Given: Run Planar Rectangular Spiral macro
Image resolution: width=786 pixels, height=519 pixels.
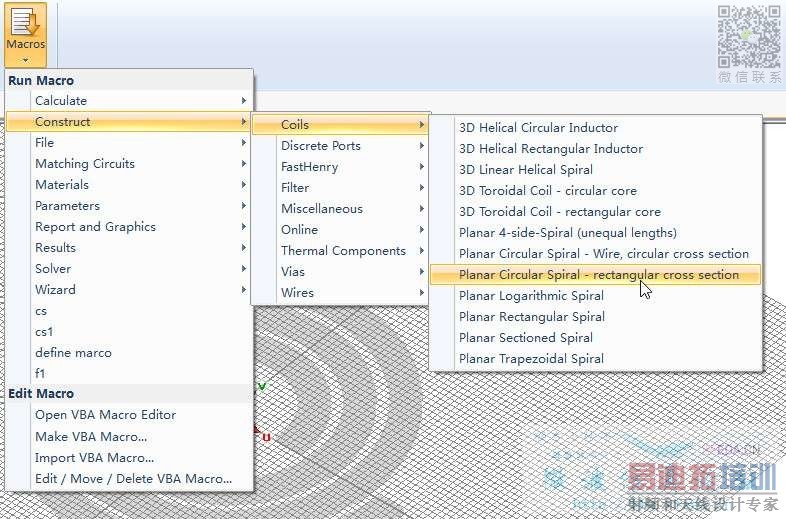Looking at the screenshot, I should click(596, 317).
